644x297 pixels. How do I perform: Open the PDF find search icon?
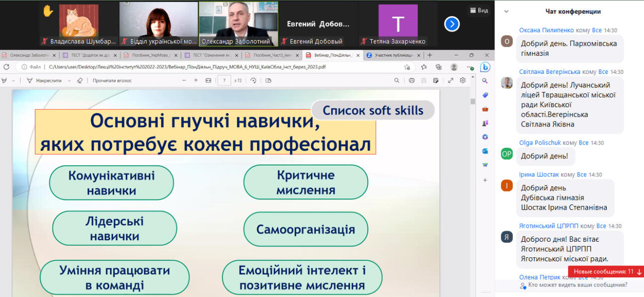click(396, 80)
